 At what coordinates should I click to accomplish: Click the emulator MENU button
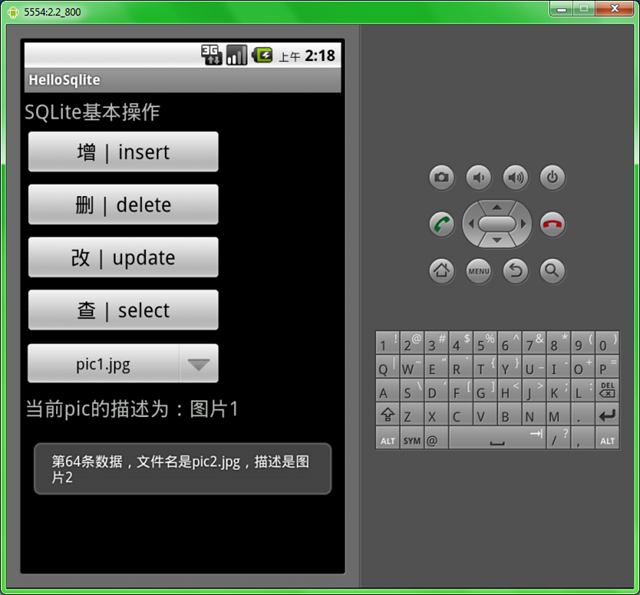(478, 271)
